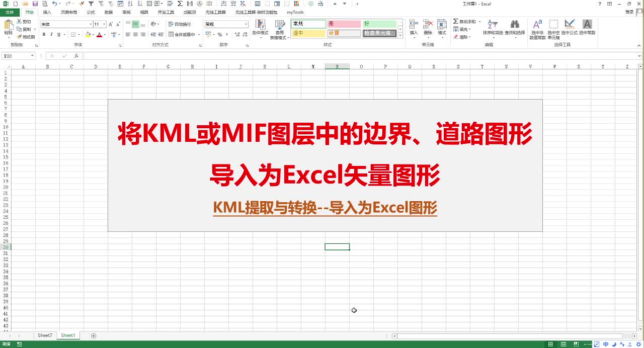This screenshot has width=644, height=348.
Task: Click the Sort and Filter icon
Action: (492, 24)
